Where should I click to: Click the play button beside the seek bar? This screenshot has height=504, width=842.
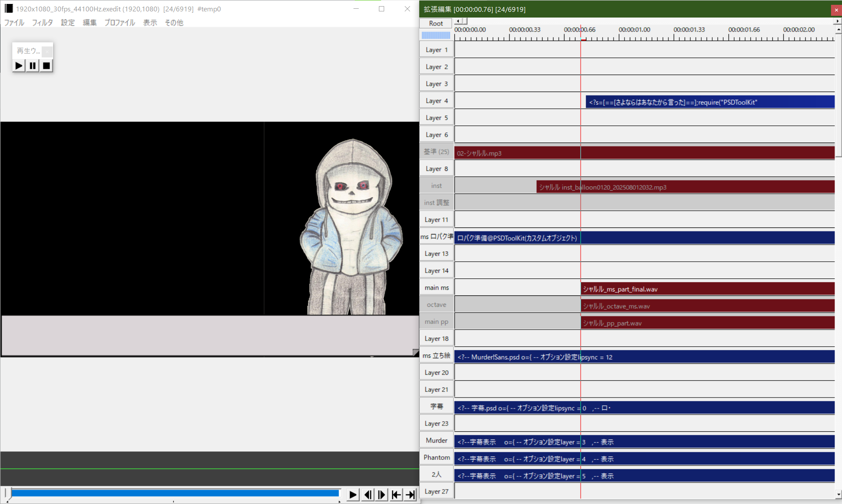353,495
